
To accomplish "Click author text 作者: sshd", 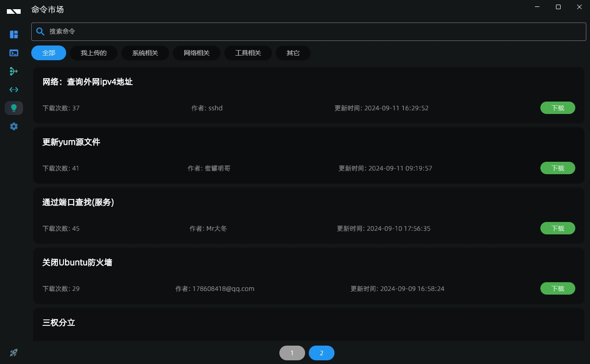I will pos(207,108).
